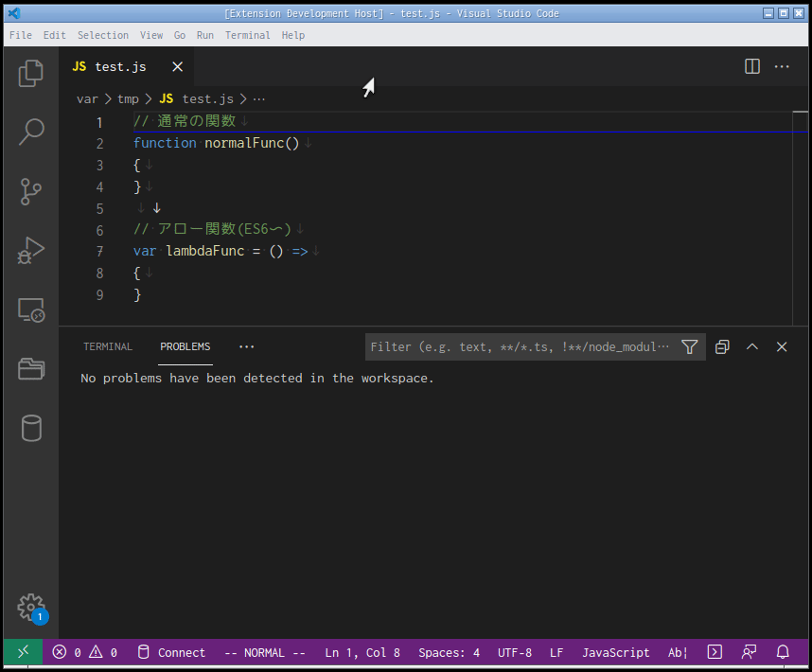Open the Selection menu
This screenshot has width=812, height=672.
pyautogui.click(x=103, y=35)
